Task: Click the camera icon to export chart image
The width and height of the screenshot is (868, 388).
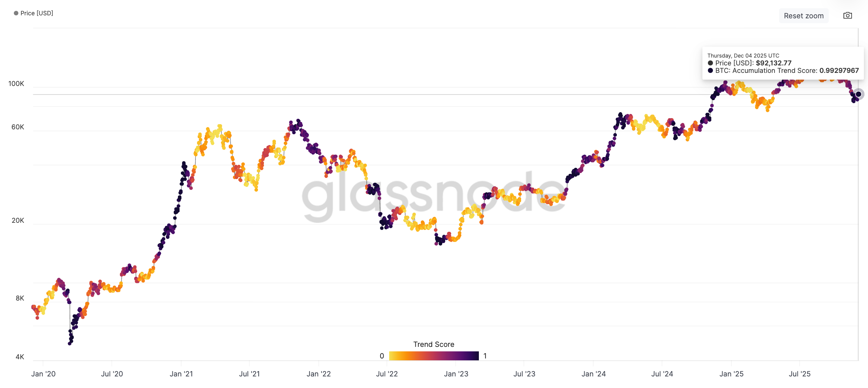Action: tap(847, 15)
